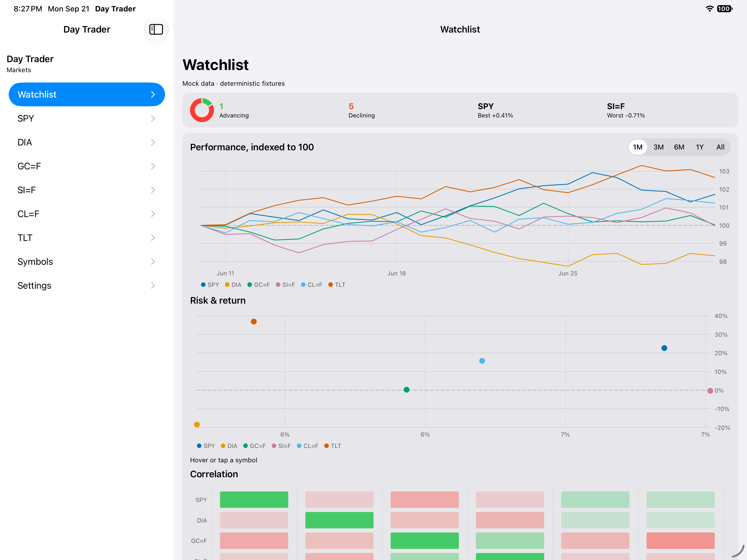Click CL=F legend entry under Risk & return

click(x=307, y=446)
